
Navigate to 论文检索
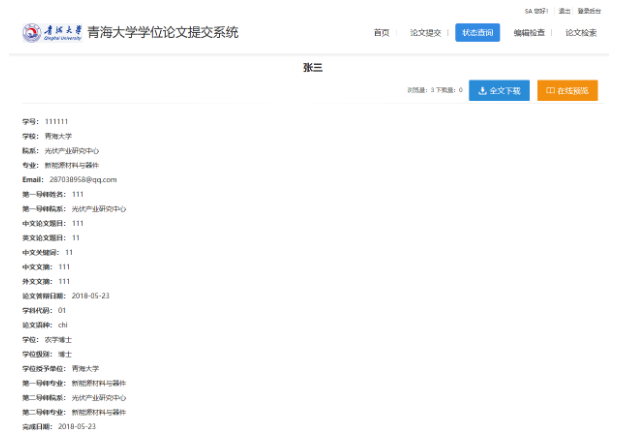click(x=580, y=33)
